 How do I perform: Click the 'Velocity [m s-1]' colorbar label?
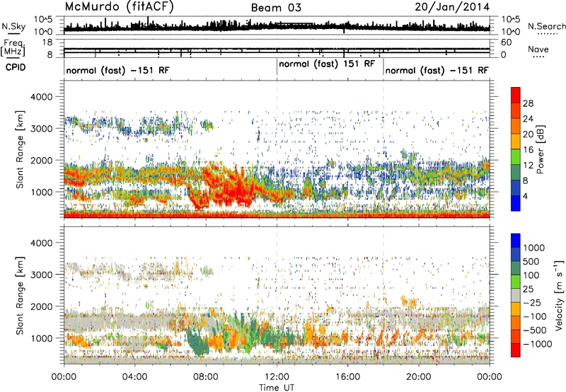(559, 295)
